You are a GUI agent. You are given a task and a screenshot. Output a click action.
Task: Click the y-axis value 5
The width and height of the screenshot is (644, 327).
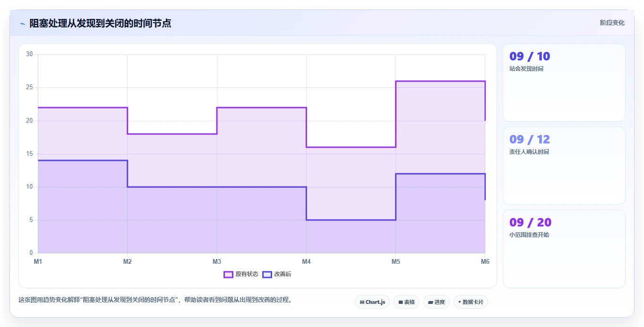tap(31, 220)
